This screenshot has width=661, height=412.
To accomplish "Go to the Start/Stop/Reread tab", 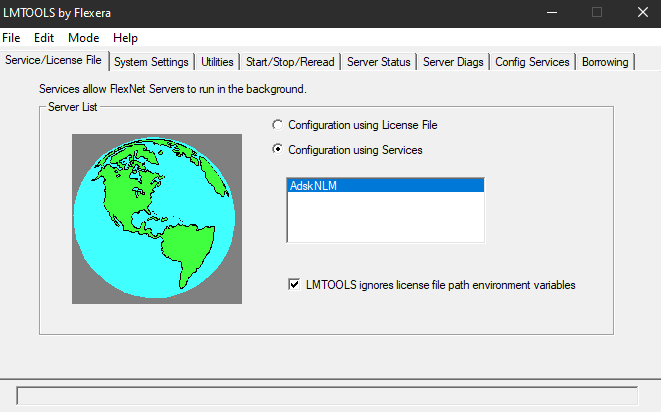I will coord(290,62).
